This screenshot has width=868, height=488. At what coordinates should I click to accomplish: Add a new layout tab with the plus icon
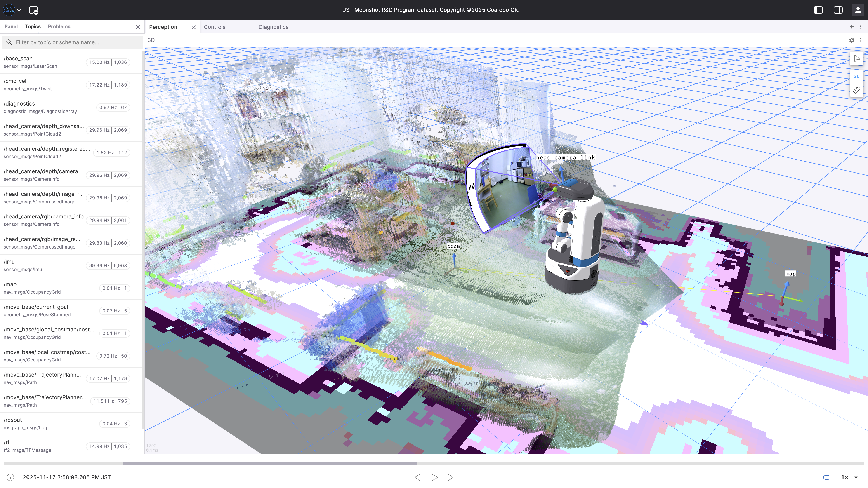point(851,27)
